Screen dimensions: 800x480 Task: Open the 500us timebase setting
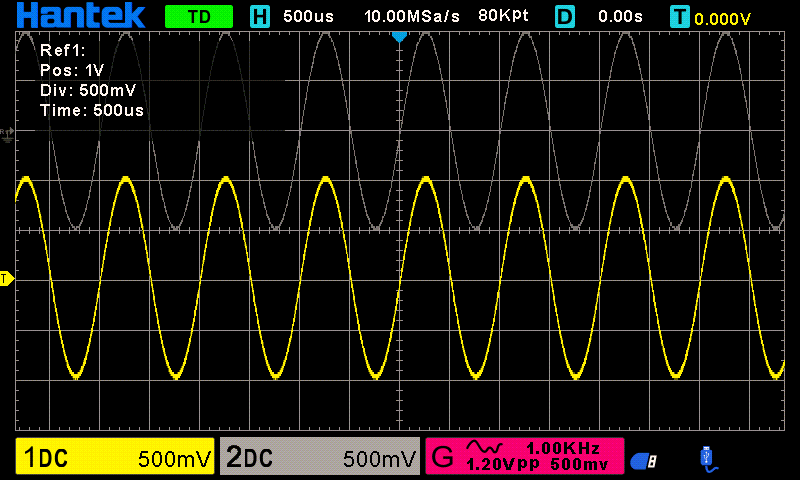click(308, 17)
